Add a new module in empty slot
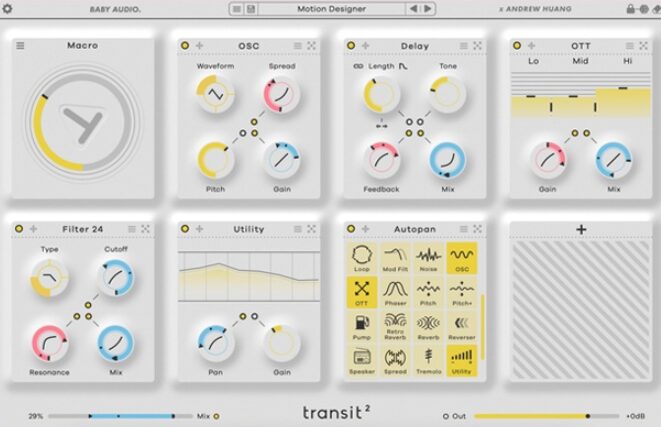The image size is (661, 427). click(x=581, y=229)
